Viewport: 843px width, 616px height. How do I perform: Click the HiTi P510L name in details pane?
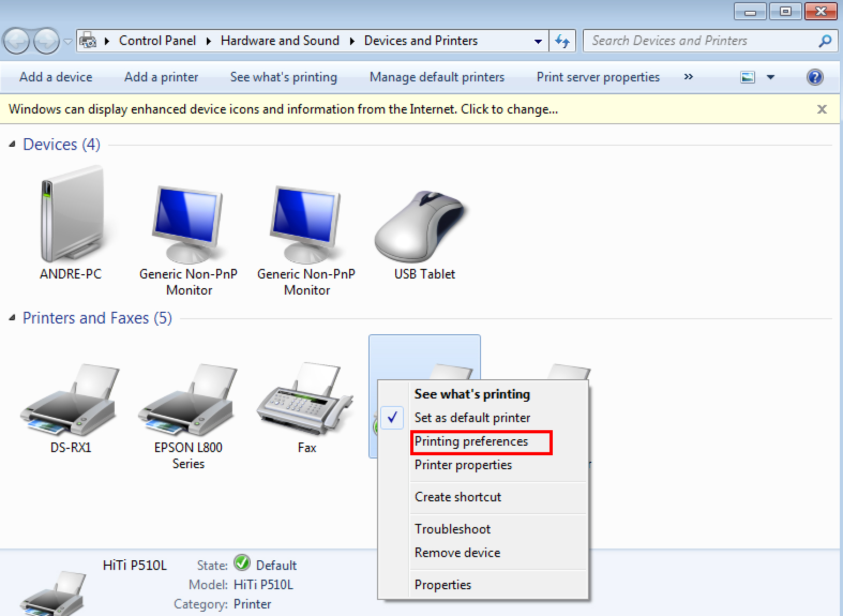point(135,565)
